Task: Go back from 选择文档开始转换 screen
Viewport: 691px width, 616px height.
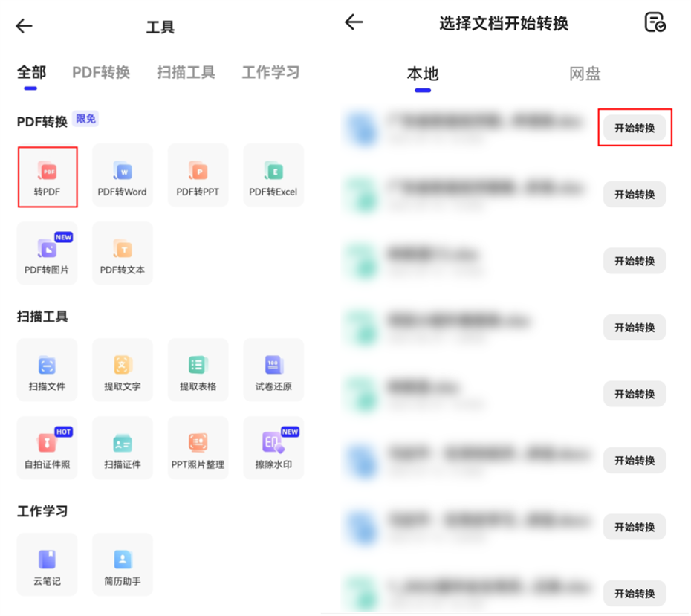Action: pyautogui.click(x=354, y=22)
